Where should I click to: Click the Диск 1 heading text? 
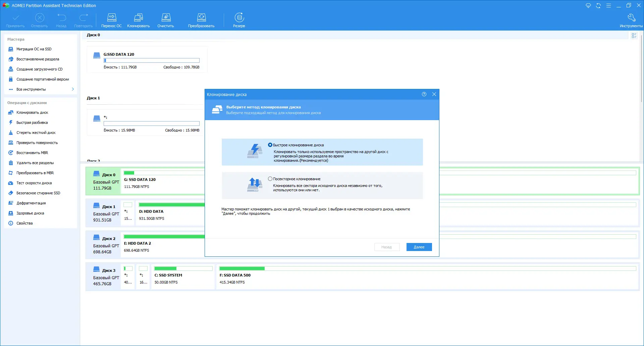pos(93,98)
